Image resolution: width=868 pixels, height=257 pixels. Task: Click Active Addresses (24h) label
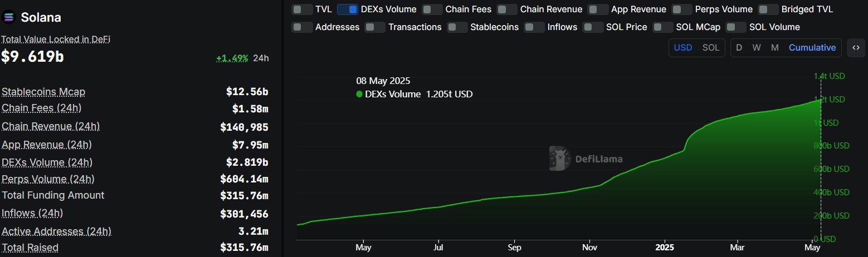[x=56, y=231]
